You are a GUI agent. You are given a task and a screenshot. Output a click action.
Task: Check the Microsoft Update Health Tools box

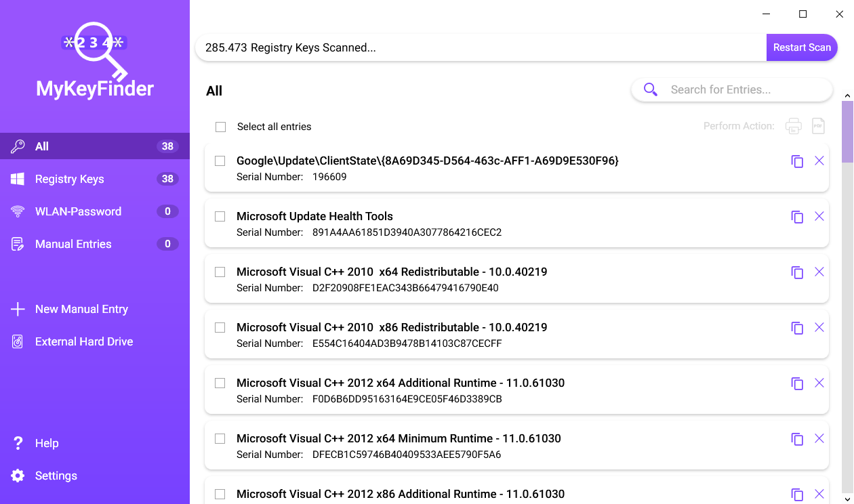220,216
